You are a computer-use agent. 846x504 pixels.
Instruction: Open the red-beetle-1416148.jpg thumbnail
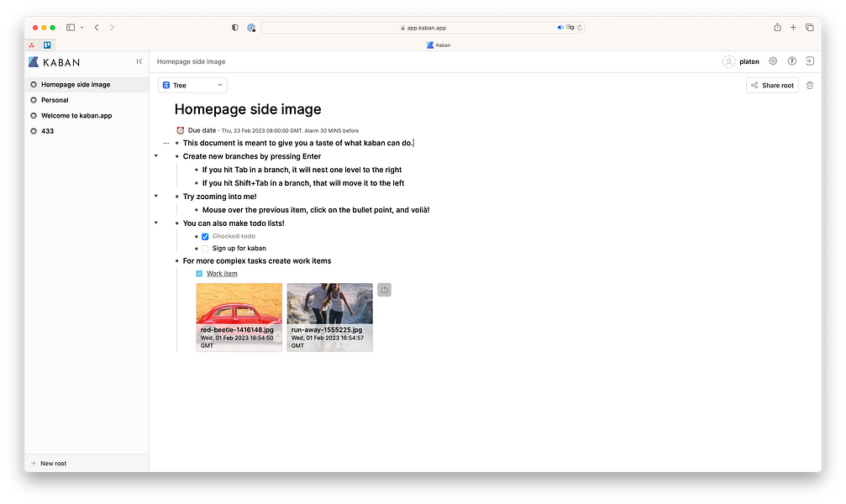pos(239,318)
